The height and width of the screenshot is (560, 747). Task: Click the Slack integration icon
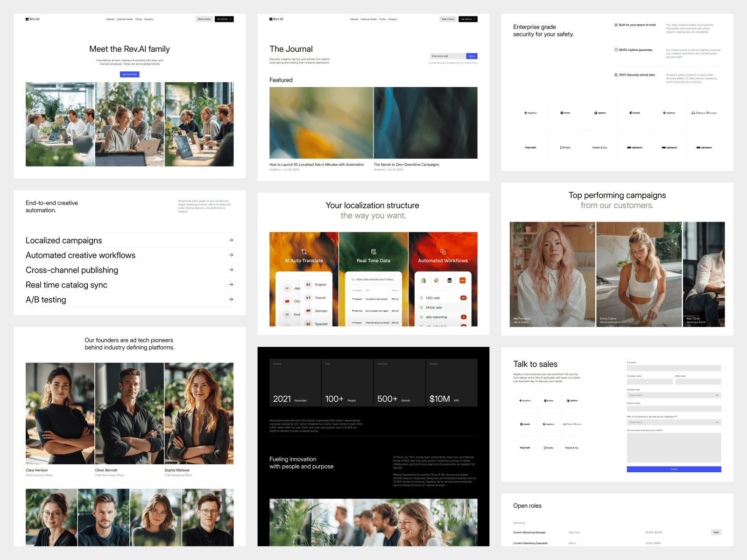436,280
